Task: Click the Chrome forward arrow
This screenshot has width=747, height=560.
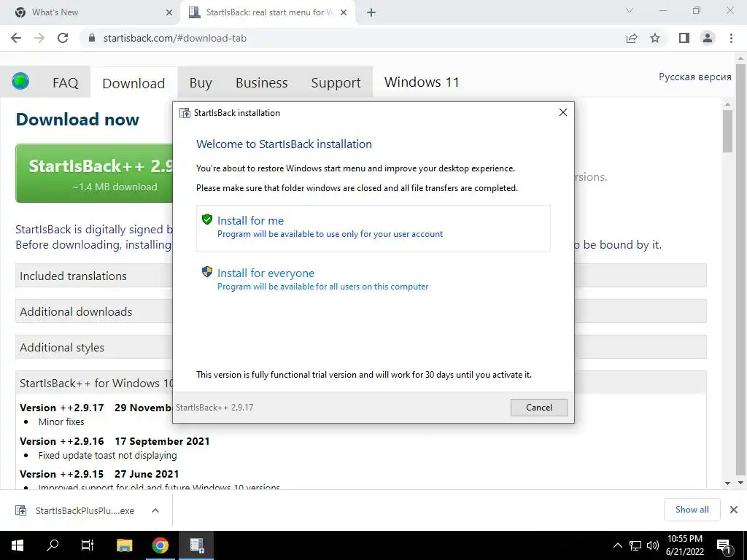Action: [x=39, y=38]
